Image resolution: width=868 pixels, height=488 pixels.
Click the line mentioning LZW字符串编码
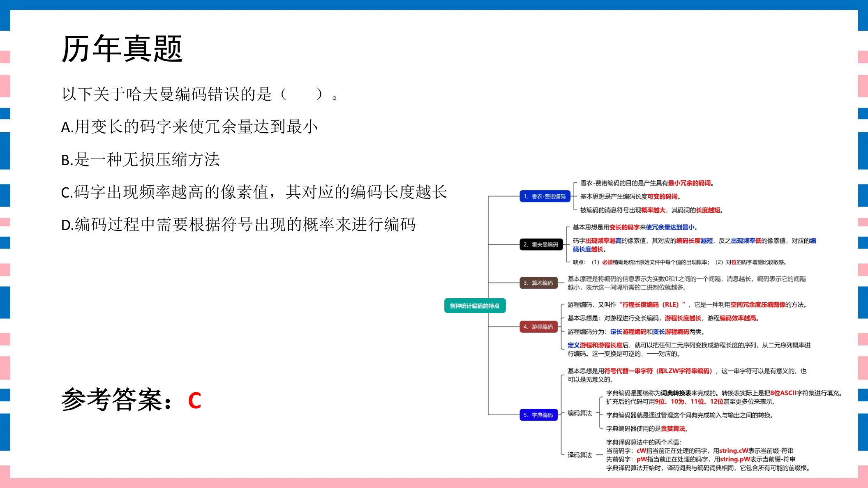click(x=687, y=375)
